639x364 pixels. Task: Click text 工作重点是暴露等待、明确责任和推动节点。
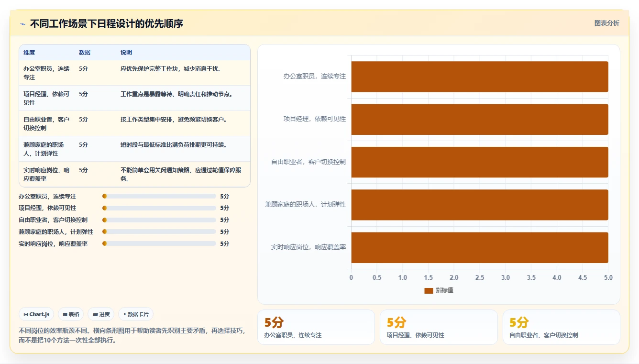point(177,94)
